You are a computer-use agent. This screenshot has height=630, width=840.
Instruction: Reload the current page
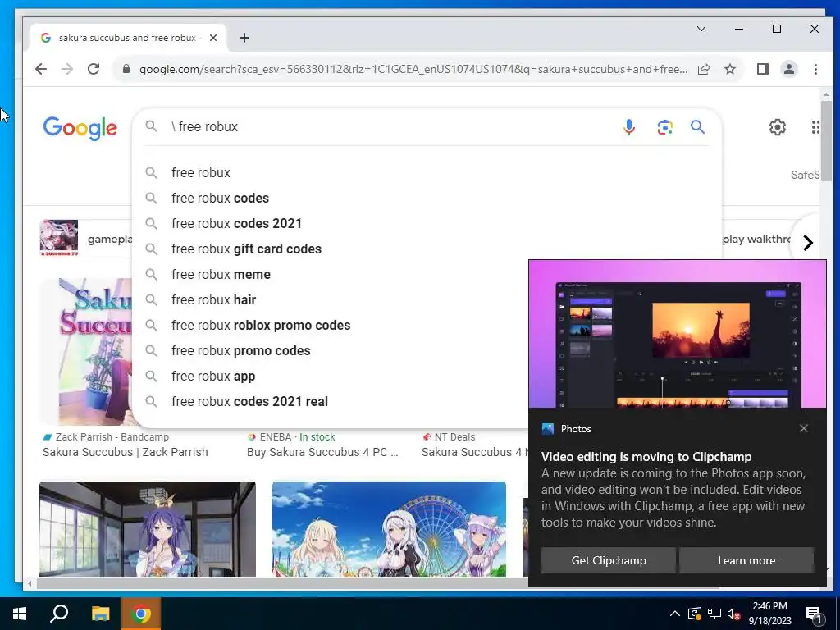pos(94,69)
